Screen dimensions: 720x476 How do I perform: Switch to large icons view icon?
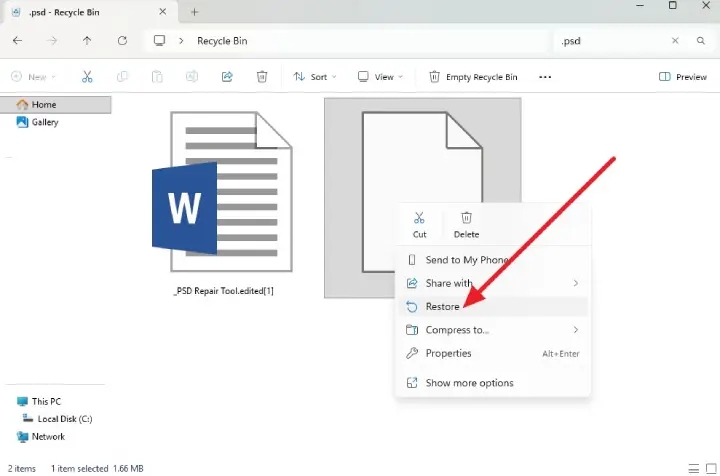[x=711, y=469]
